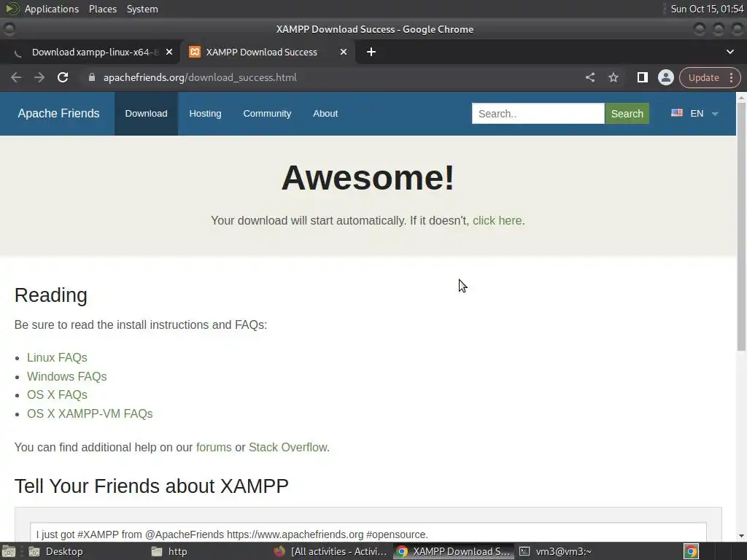The width and height of the screenshot is (747, 560).
Task: Click the US flag language icon
Action: click(x=676, y=113)
